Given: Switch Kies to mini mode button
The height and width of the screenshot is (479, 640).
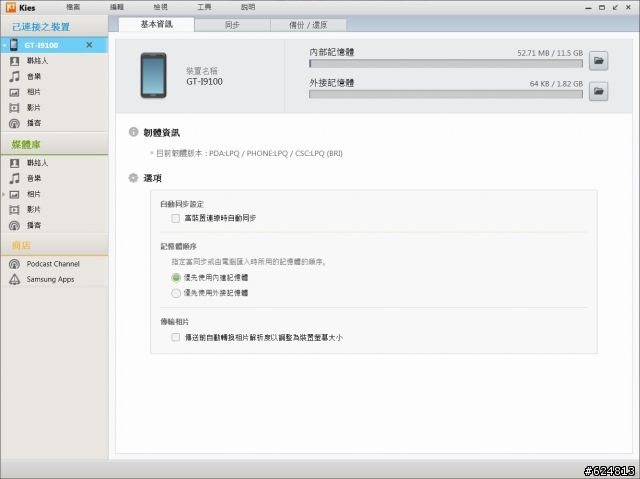Looking at the screenshot, I should pos(615,7).
